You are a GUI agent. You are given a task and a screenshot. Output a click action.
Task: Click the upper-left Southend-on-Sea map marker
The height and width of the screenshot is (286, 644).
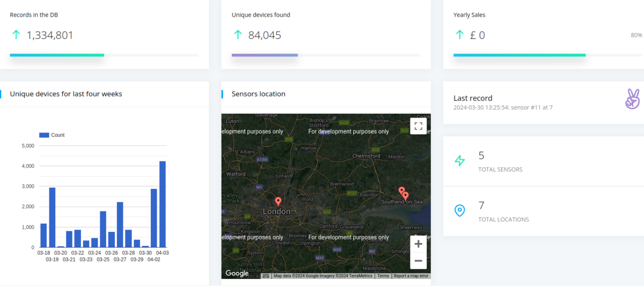click(x=401, y=191)
